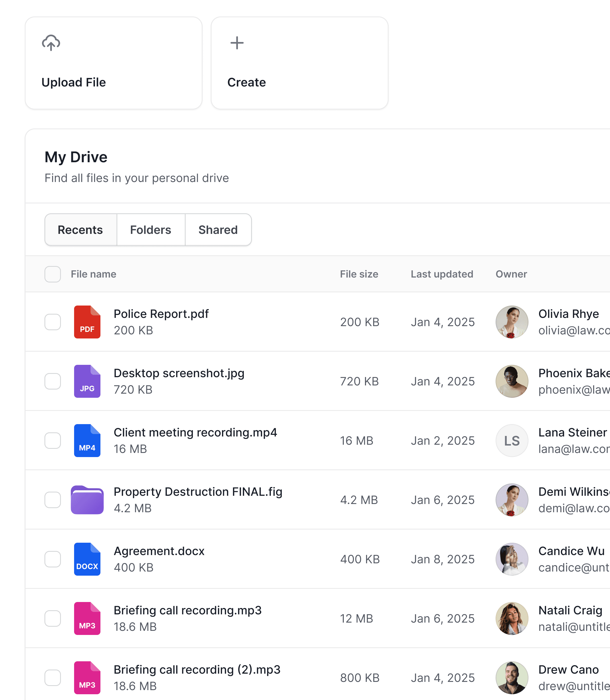Click the Jan 2, 2025 date cell

click(x=443, y=440)
